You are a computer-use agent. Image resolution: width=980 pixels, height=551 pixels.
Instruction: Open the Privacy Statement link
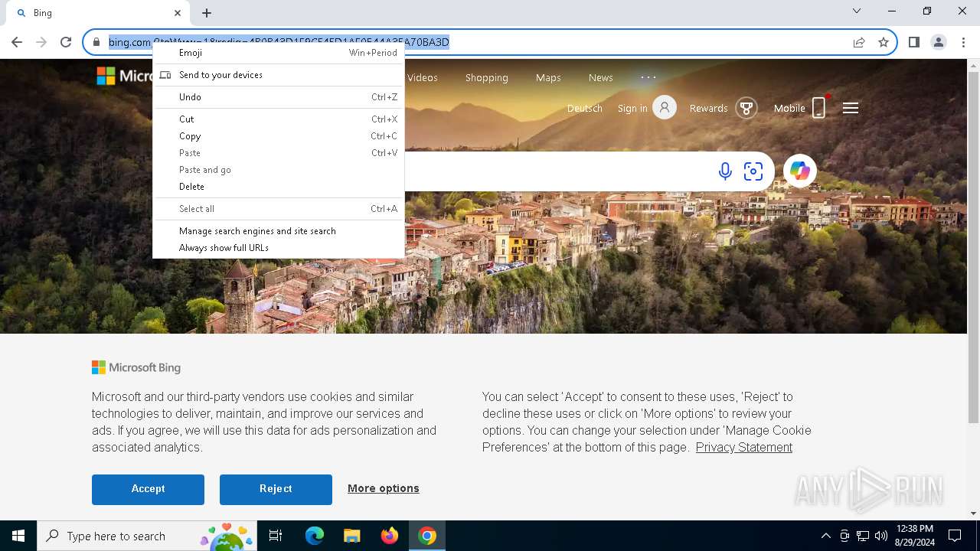click(x=744, y=448)
